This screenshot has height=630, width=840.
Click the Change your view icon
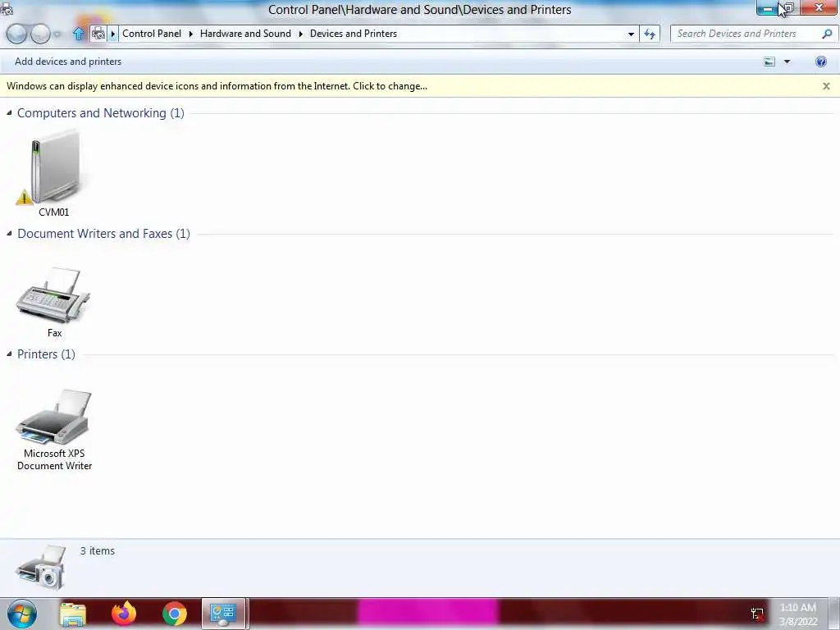point(769,62)
